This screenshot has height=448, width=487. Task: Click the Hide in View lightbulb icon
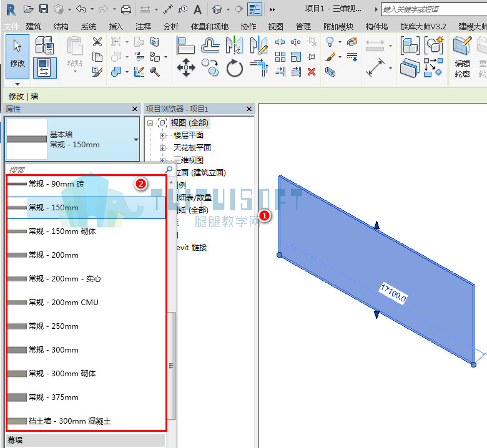click(x=330, y=42)
